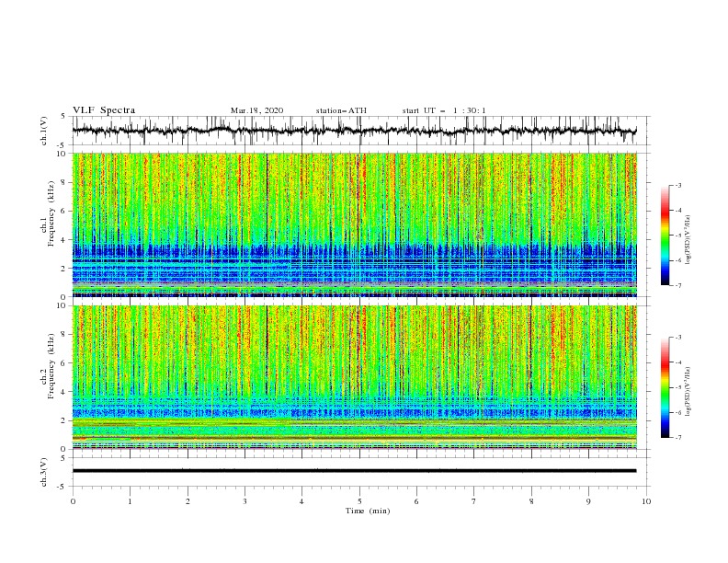Click the "Time (min)" x-axis label

(x=368, y=511)
